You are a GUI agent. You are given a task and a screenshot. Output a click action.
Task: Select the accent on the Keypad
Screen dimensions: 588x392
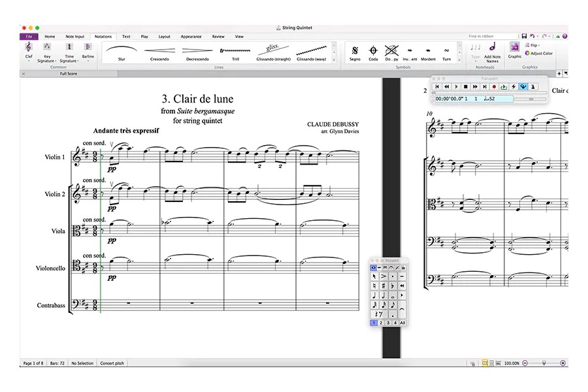click(x=384, y=276)
